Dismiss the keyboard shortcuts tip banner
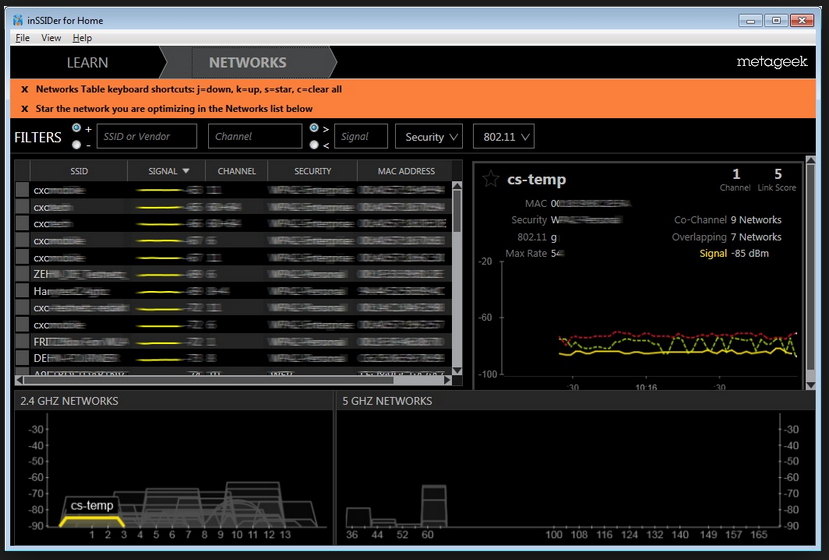 pyautogui.click(x=24, y=89)
